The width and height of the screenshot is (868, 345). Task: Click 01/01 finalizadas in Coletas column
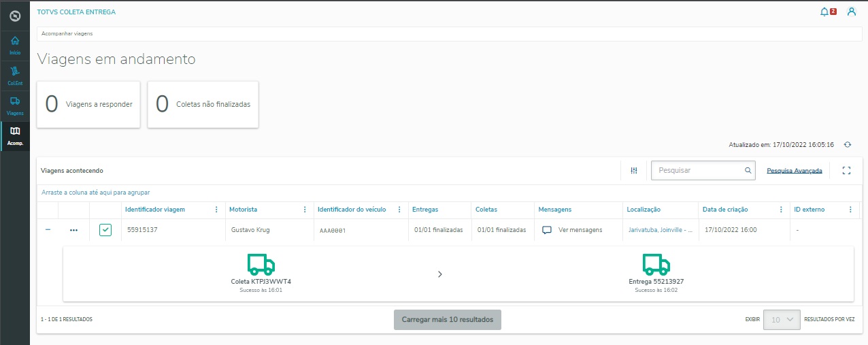pyautogui.click(x=501, y=230)
